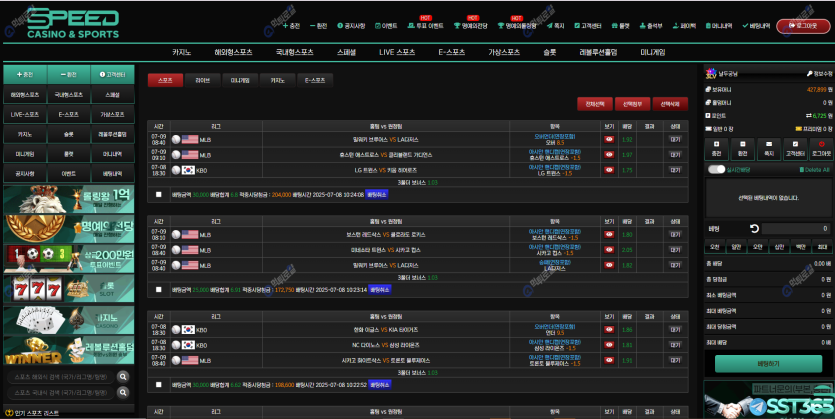Open 룰렛 in the top utility bar
This screenshot has height=419, width=835.
click(x=620, y=26)
